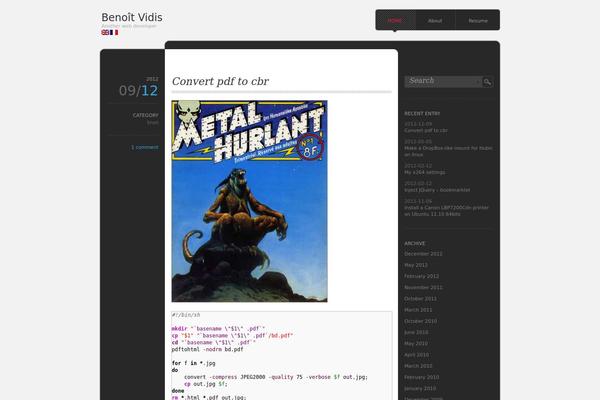Open the February 2010 archive
Viewport: 600px width, 400px height.
click(x=422, y=377)
